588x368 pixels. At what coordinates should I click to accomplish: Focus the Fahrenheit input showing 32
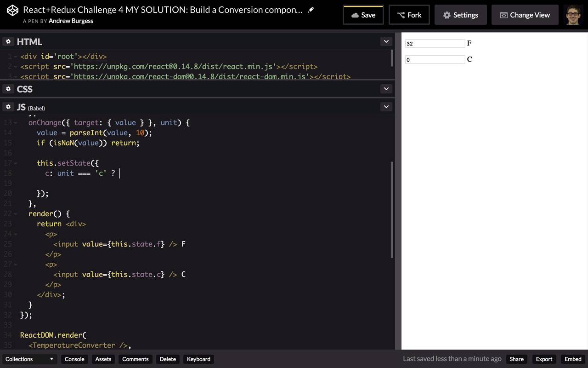435,44
